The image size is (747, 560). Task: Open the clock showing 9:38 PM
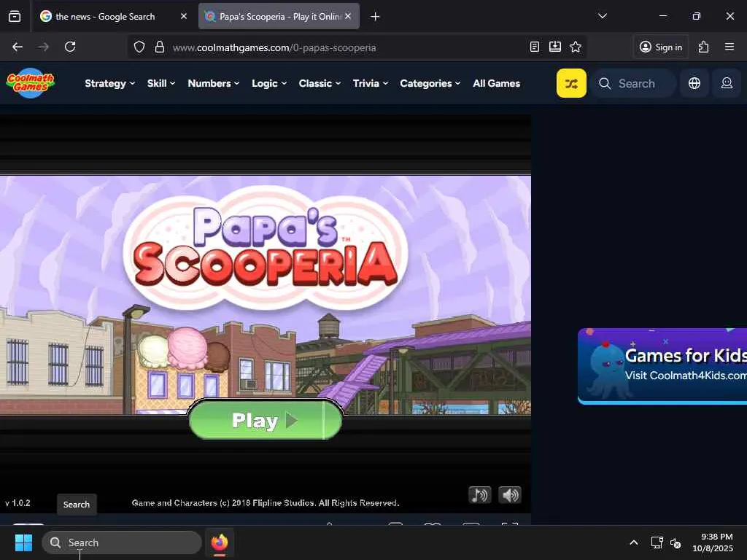[713, 542]
